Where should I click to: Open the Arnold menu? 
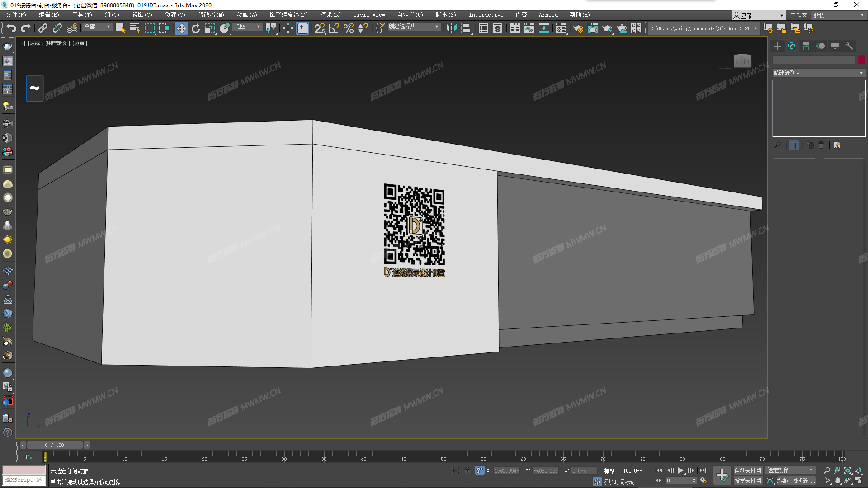[548, 15]
